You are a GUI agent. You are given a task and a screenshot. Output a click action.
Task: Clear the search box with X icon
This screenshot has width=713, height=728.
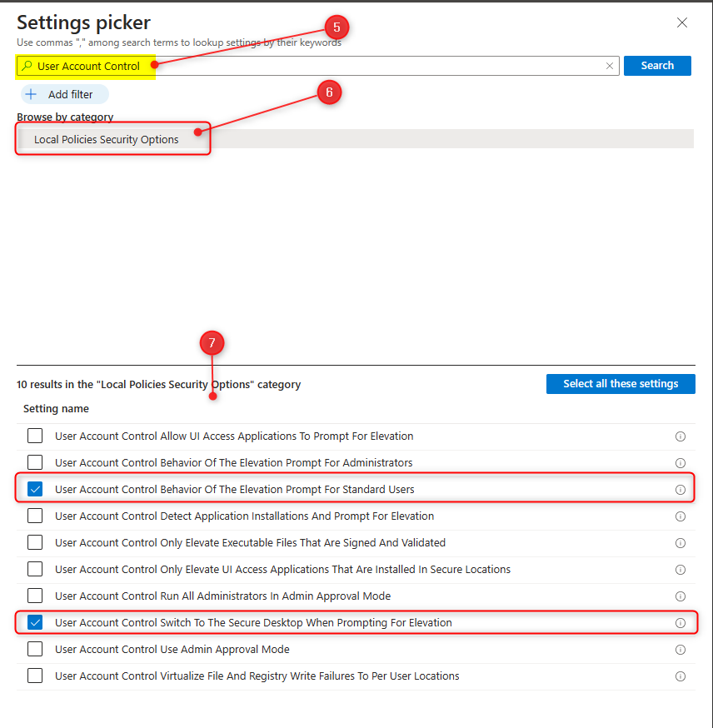(x=610, y=66)
